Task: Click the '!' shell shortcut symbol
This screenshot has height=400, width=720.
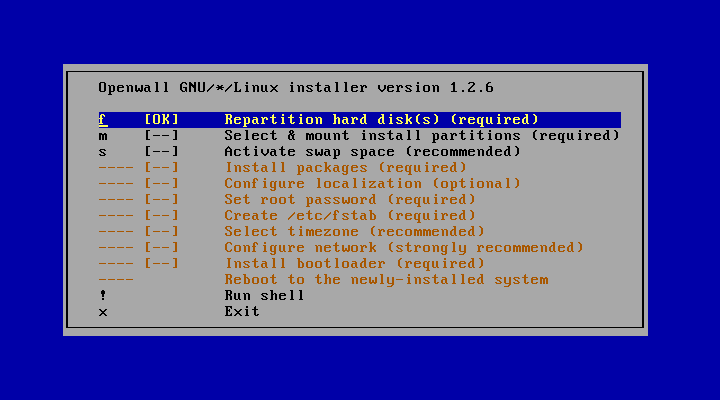Action: click(102, 296)
